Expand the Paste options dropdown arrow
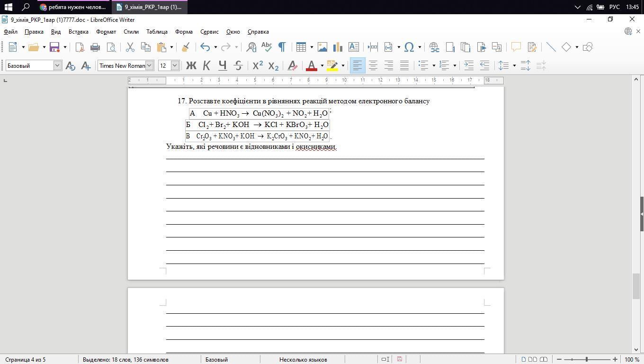 pyautogui.click(x=171, y=47)
